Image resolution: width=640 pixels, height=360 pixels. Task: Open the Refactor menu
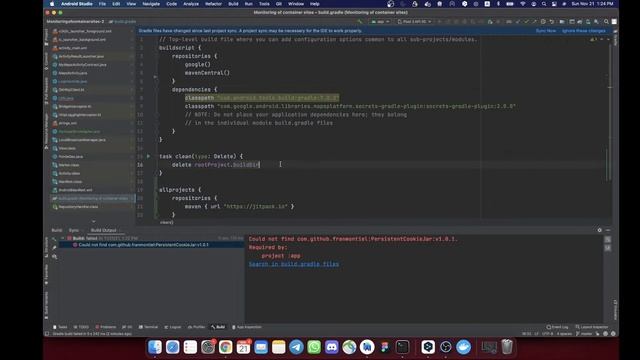[x=213, y=4]
